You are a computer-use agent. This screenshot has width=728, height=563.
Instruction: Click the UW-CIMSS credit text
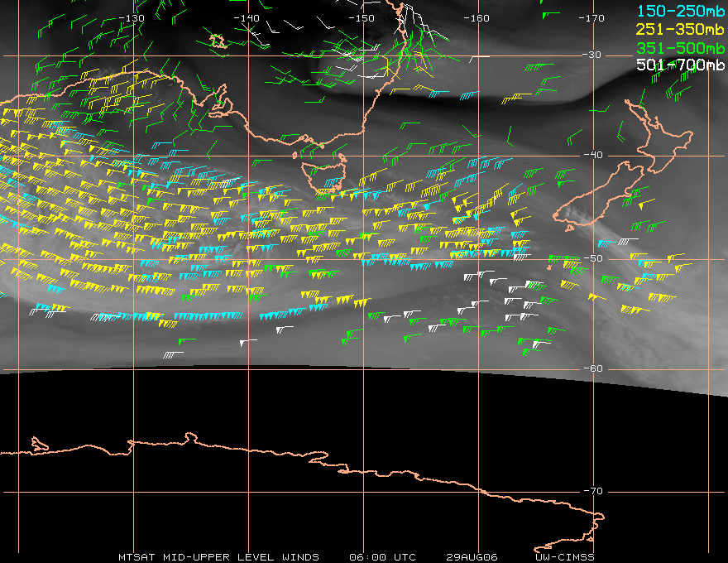click(x=566, y=556)
